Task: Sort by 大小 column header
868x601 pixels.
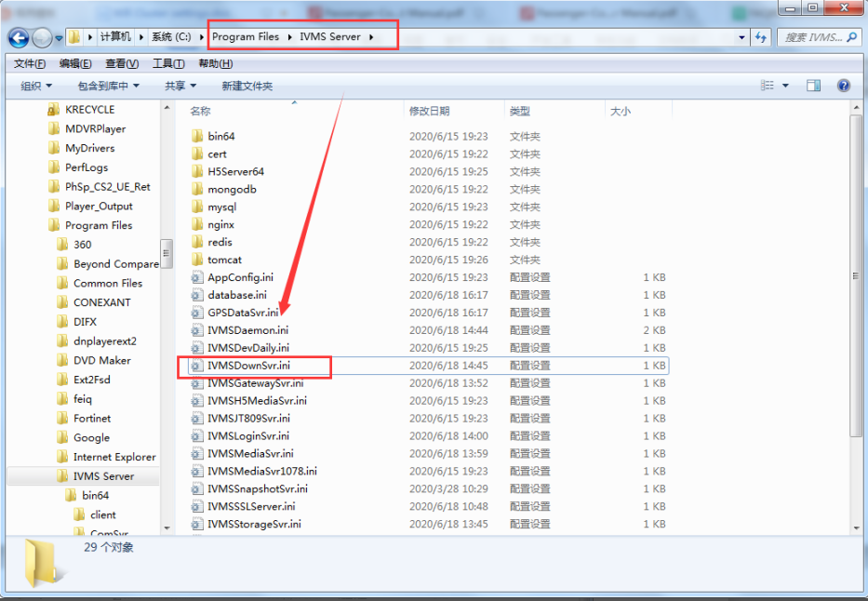Action: click(x=620, y=112)
